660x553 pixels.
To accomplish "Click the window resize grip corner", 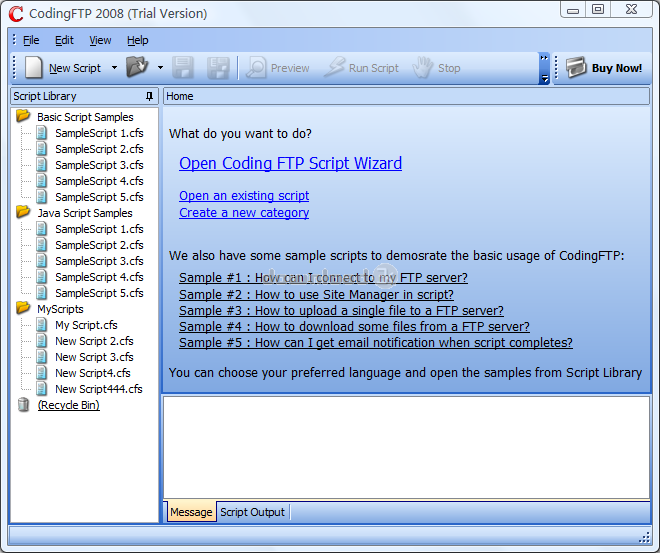I will point(644,537).
